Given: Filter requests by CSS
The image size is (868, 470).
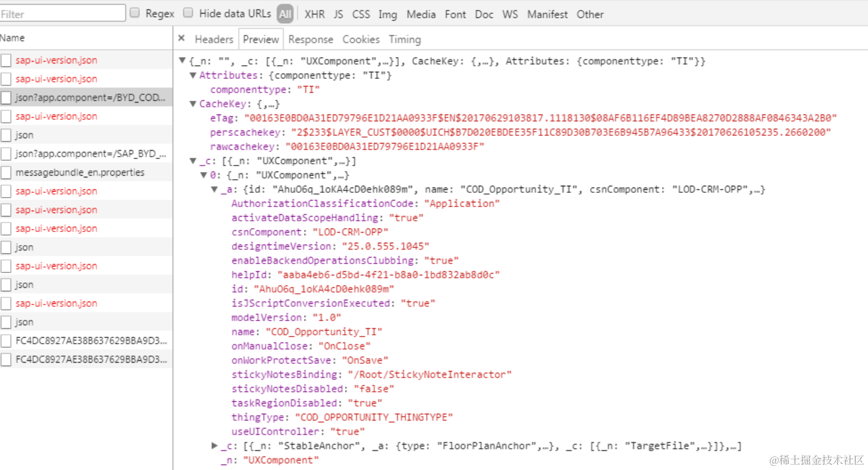Looking at the screenshot, I should click(360, 14).
